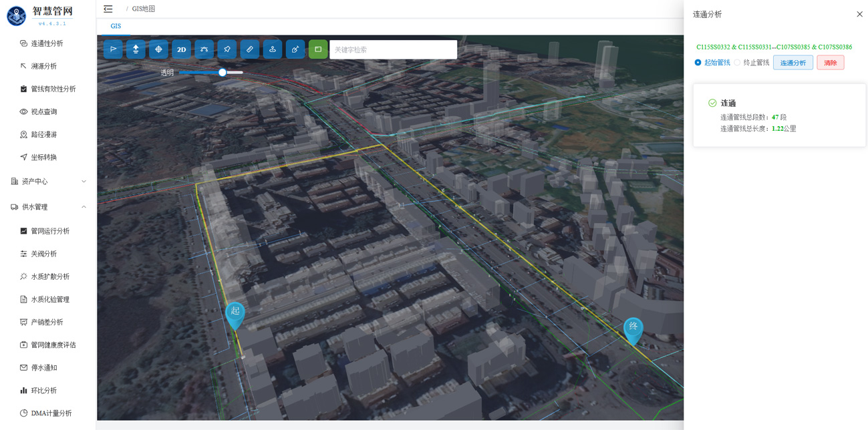Click the flag icon in map toolbar
This screenshot has height=430, width=868.
pyautogui.click(x=113, y=49)
